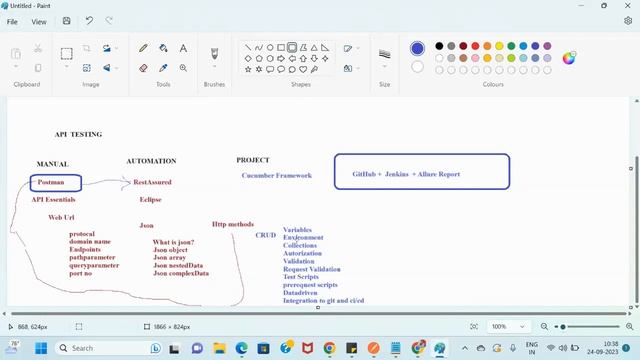This screenshot has height=360, width=640.
Task: Pick the green colour swatch
Action: click(511, 46)
